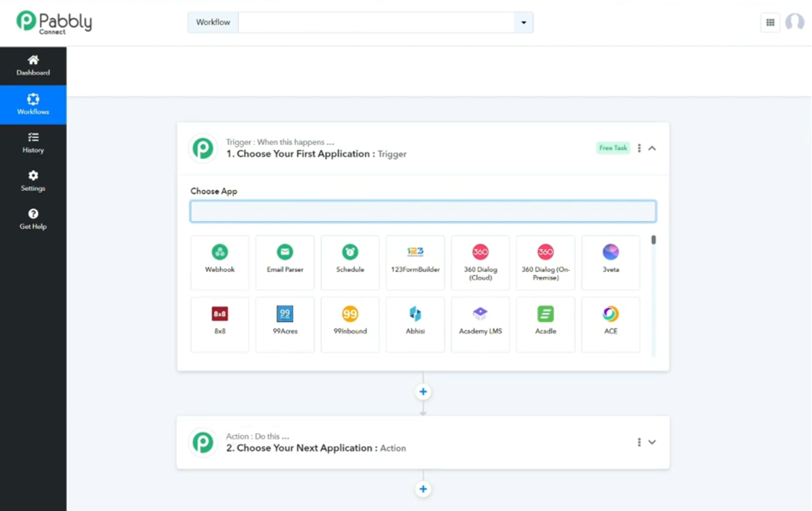Click action step Pabbly icon
The width and height of the screenshot is (812, 511).
pyautogui.click(x=203, y=443)
